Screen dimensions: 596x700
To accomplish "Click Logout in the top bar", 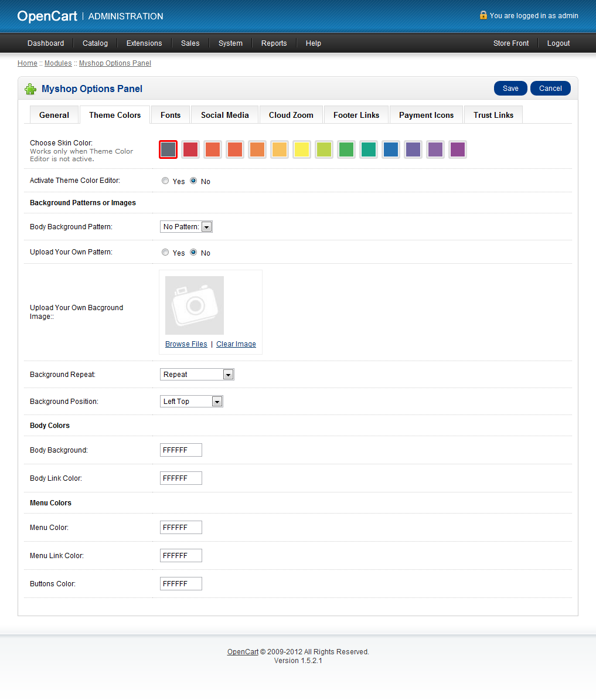I will pos(558,43).
